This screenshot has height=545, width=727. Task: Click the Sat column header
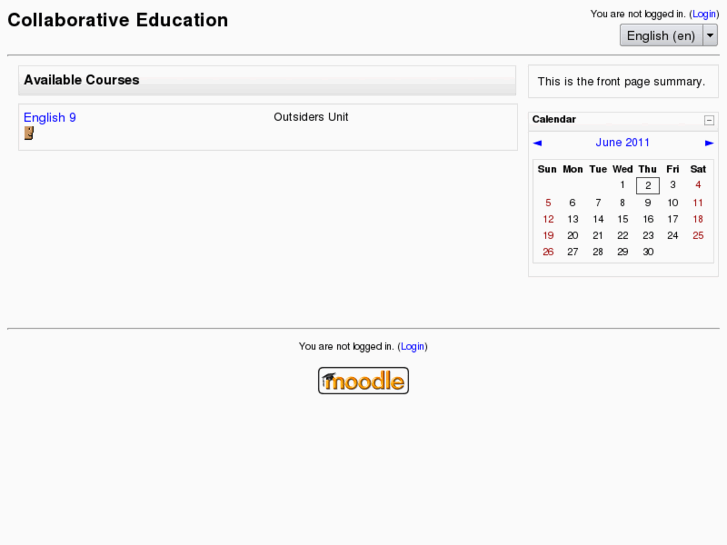[x=698, y=169]
